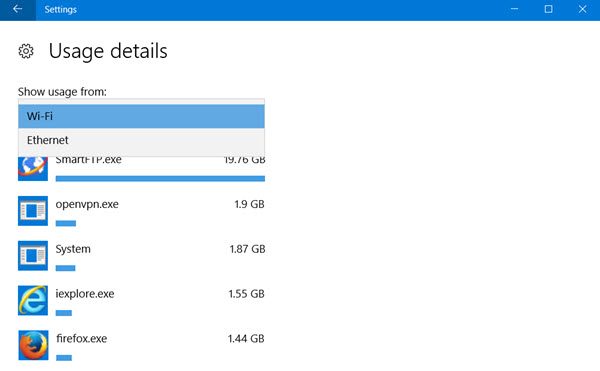The width and height of the screenshot is (600, 371).
Task: Click the gear icon beside Usage details
Action: click(26, 51)
